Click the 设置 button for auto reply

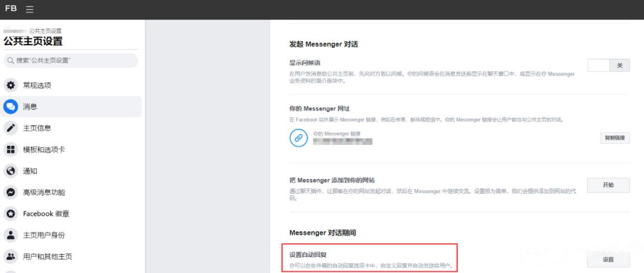coord(608,259)
